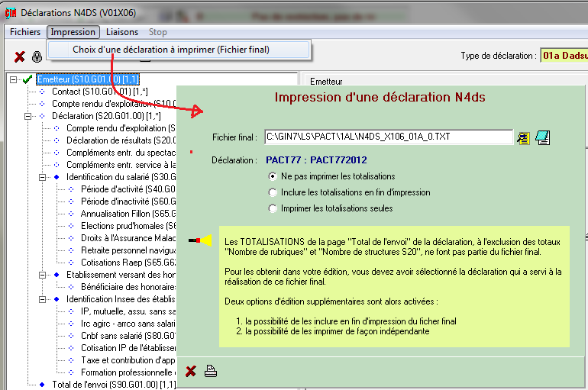Image resolution: width=588 pixels, height=390 pixels.
Task: Click the node icon beside Cotisations Raep
Action: pyautogui.click(x=71, y=263)
